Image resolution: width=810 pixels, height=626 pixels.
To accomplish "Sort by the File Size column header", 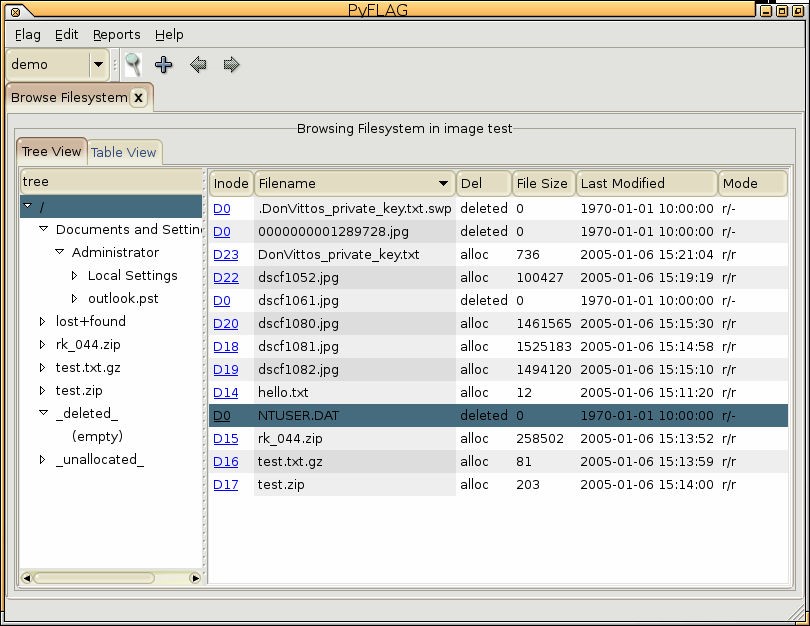I will click(541, 184).
